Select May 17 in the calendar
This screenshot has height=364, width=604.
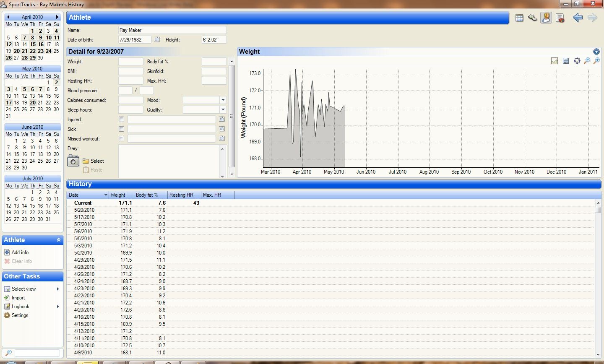pos(8,102)
